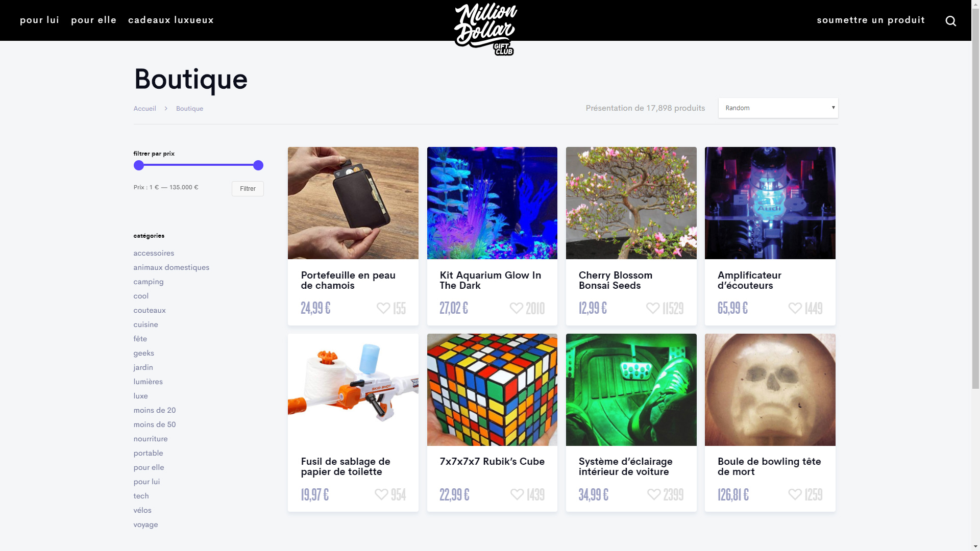Apply the price Filtrer button
This screenshot has width=980, height=551.
coord(248,189)
